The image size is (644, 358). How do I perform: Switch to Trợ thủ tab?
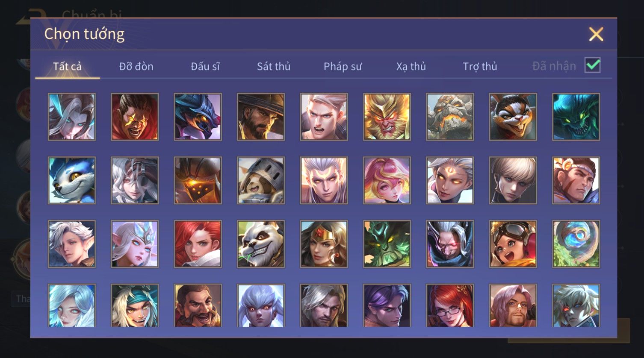(x=480, y=66)
